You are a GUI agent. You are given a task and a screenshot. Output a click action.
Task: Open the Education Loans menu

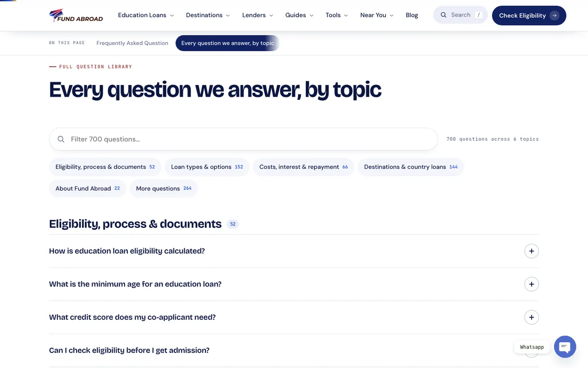(146, 15)
